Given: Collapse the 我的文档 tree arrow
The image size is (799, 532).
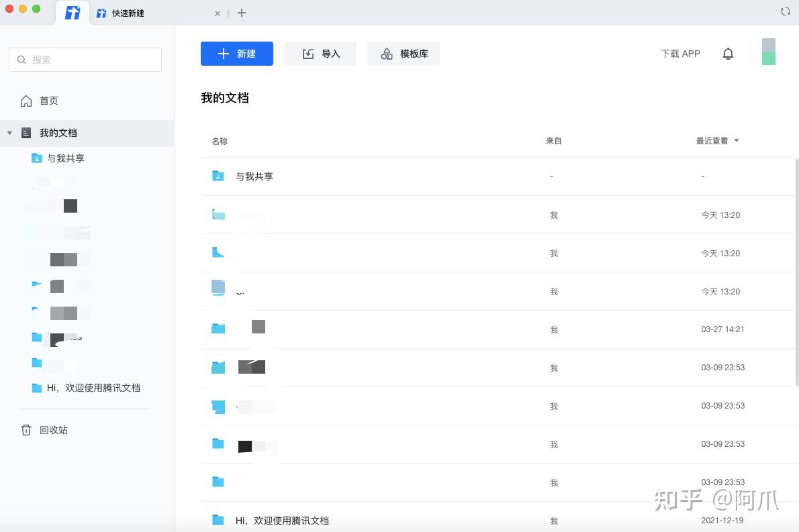Looking at the screenshot, I should [x=9, y=133].
